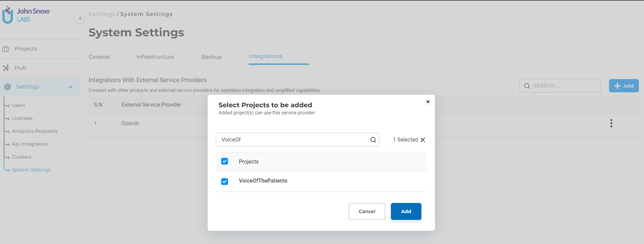
Task: Click the magnifier icon in the VoiceOf search field
Action: pos(373,140)
